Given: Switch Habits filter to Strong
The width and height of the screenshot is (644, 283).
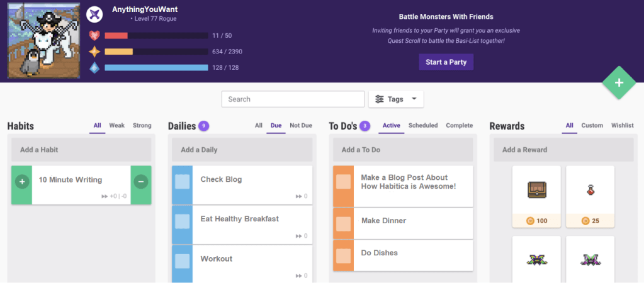Looking at the screenshot, I should (142, 126).
